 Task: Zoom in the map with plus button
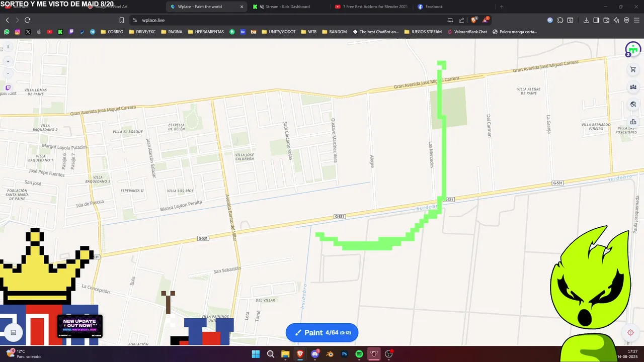point(8,61)
